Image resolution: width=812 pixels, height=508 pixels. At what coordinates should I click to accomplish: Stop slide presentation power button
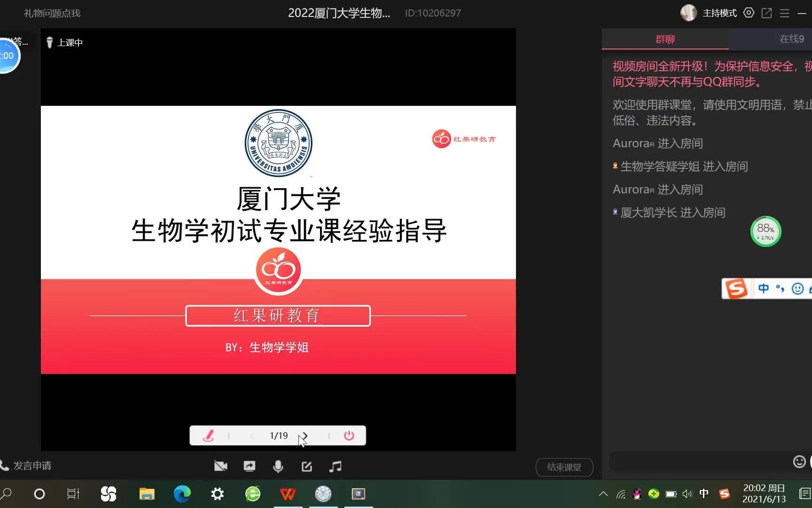point(349,436)
